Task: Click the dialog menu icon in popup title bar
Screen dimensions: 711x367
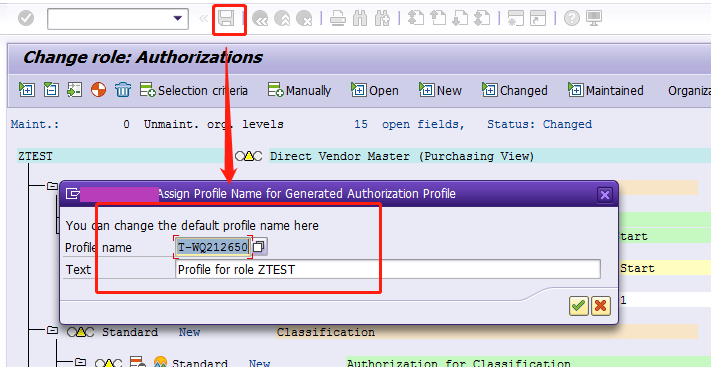Action: pyautogui.click(x=72, y=194)
